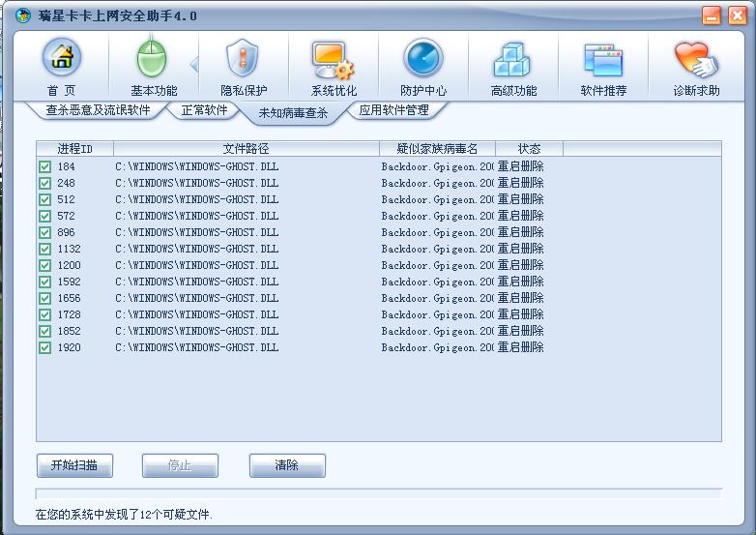Select file path in row 512
This screenshot has height=535, width=756.
click(196, 199)
